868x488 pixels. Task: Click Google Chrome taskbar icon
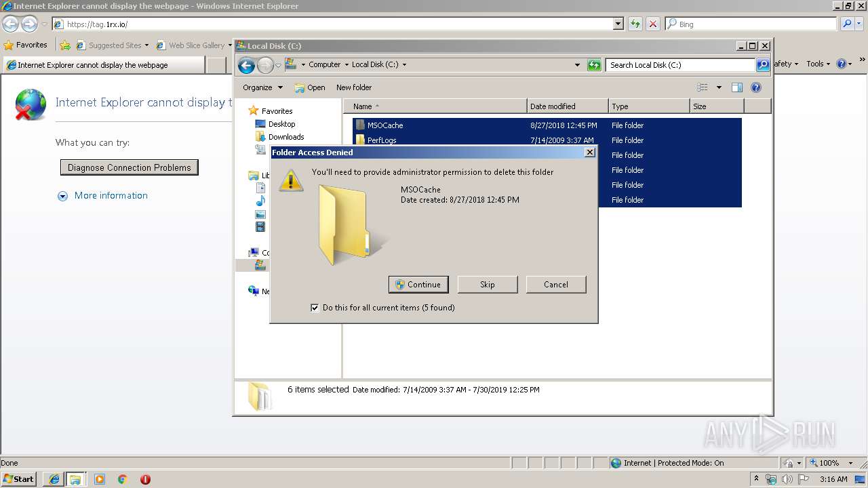point(123,479)
